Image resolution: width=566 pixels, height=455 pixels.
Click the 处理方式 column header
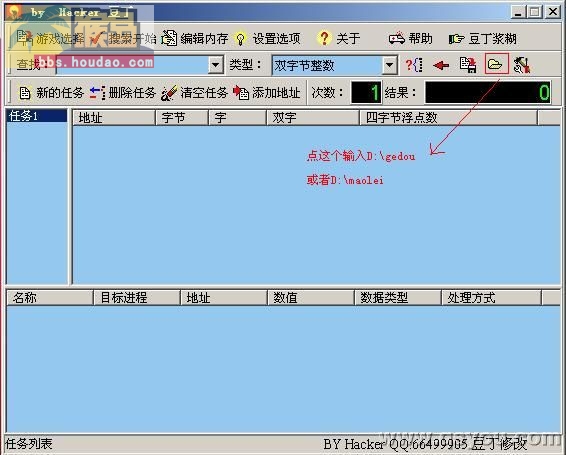click(x=491, y=298)
